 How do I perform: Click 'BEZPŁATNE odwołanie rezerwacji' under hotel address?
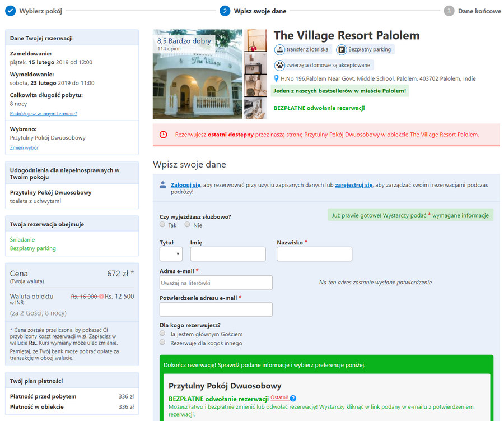[319, 108]
